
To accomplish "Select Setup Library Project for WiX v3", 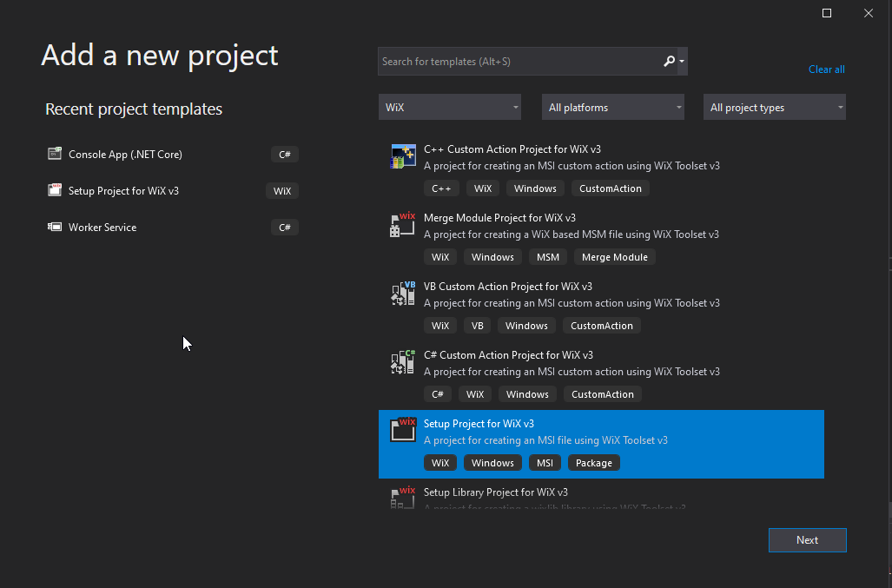I will point(601,495).
